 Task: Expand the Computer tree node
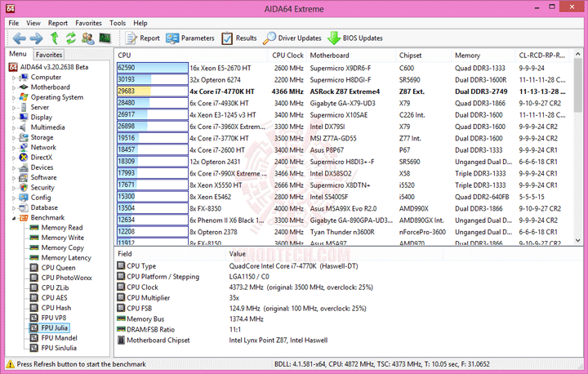pyautogui.click(x=14, y=78)
